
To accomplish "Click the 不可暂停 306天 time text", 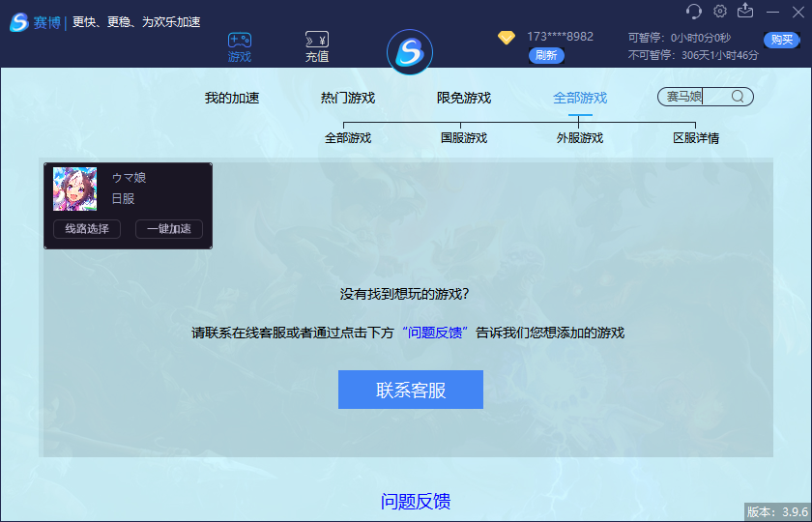I will tap(693, 55).
